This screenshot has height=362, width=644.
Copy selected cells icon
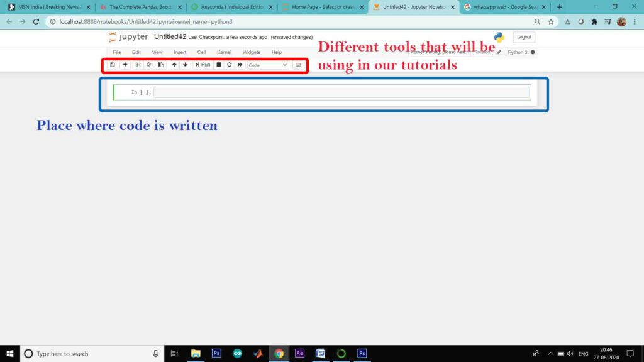tap(150, 65)
